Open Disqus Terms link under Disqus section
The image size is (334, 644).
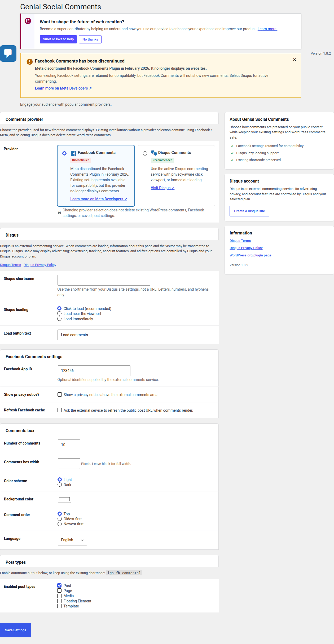coord(10,265)
